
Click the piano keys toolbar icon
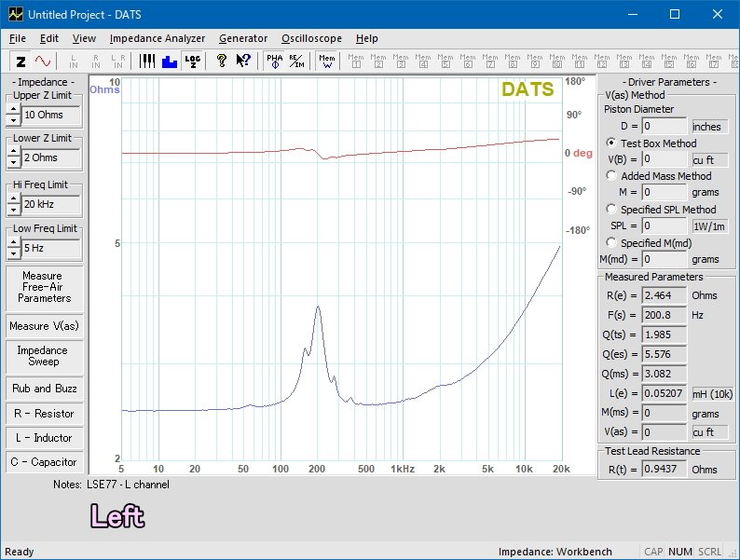point(147,61)
